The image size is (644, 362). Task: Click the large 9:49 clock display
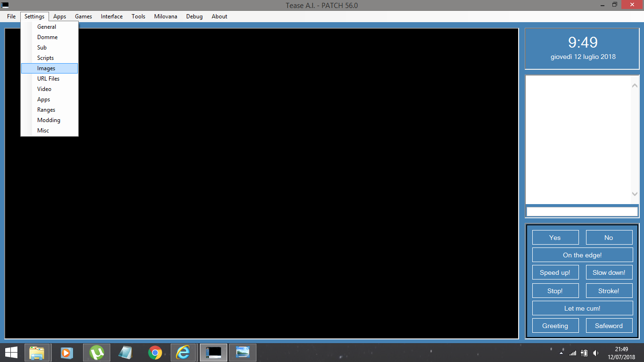click(x=583, y=42)
